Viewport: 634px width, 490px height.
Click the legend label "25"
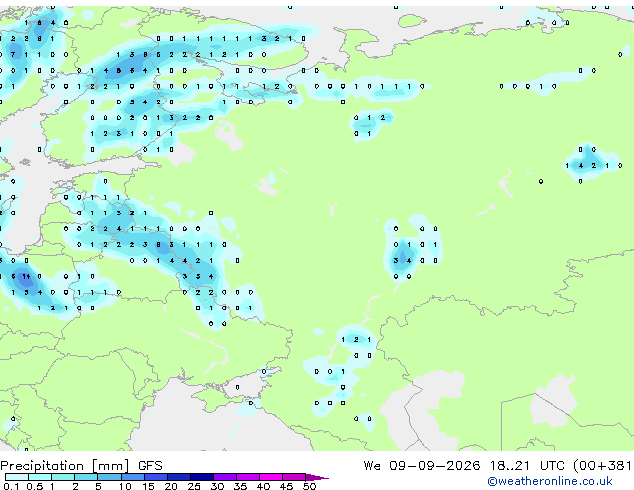click(x=194, y=486)
